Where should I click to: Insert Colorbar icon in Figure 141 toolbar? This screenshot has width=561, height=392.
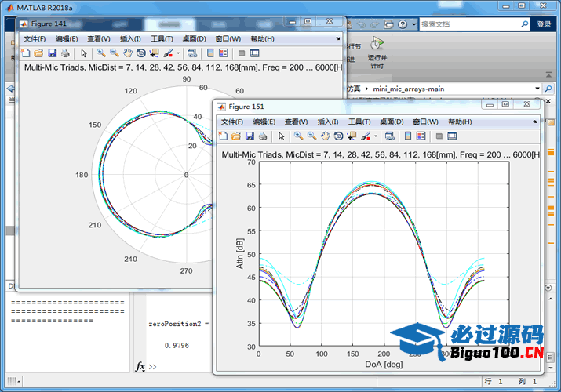click(x=210, y=53)
